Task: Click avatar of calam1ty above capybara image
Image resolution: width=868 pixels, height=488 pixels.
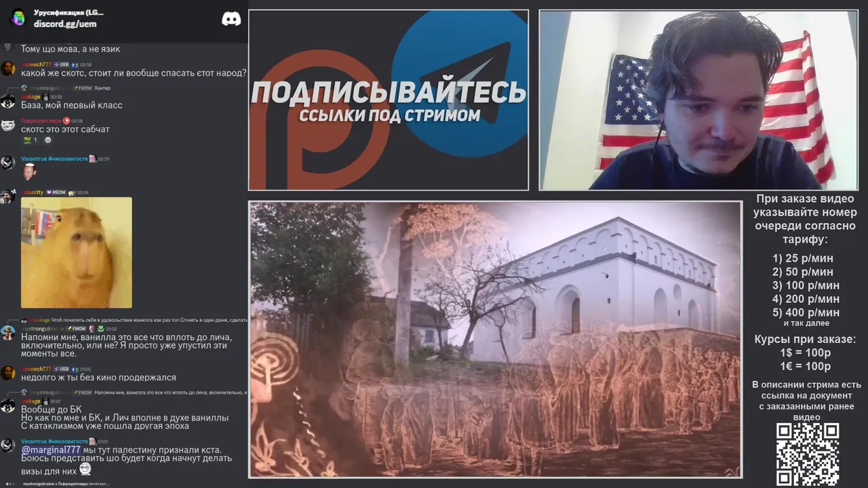Action: click(8, 197)
